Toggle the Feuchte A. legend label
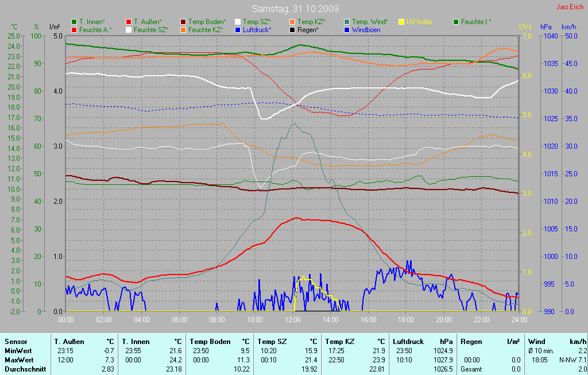This screenshot has width=588, height=375. 95,29
